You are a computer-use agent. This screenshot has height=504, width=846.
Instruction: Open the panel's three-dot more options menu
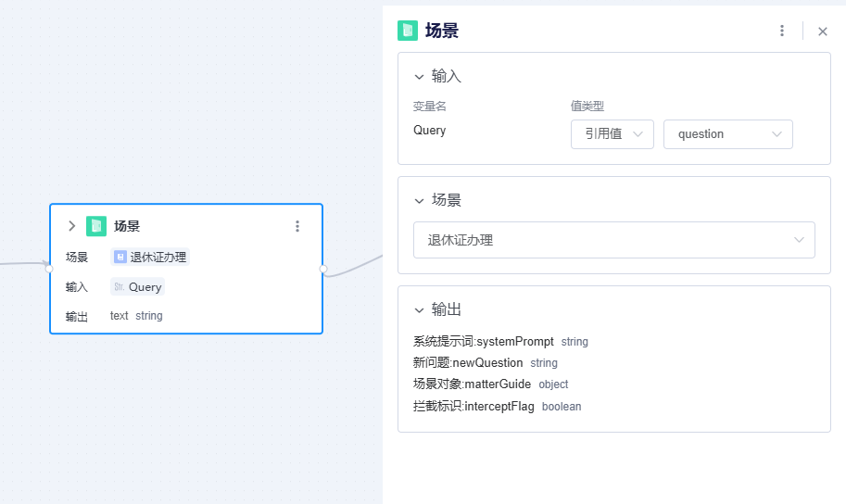[x=782, y=31]
